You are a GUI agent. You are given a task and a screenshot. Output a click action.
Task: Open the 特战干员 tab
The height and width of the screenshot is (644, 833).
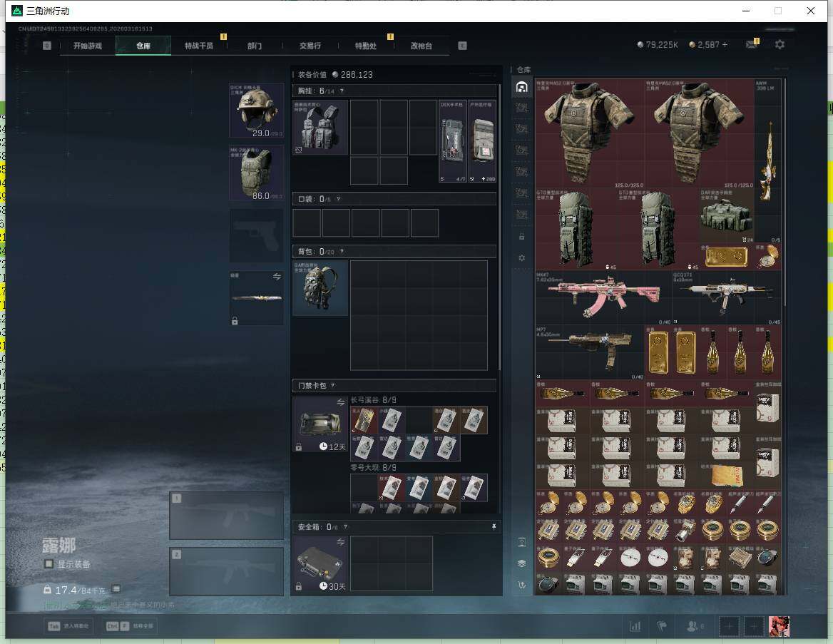(x=199, y=46)
